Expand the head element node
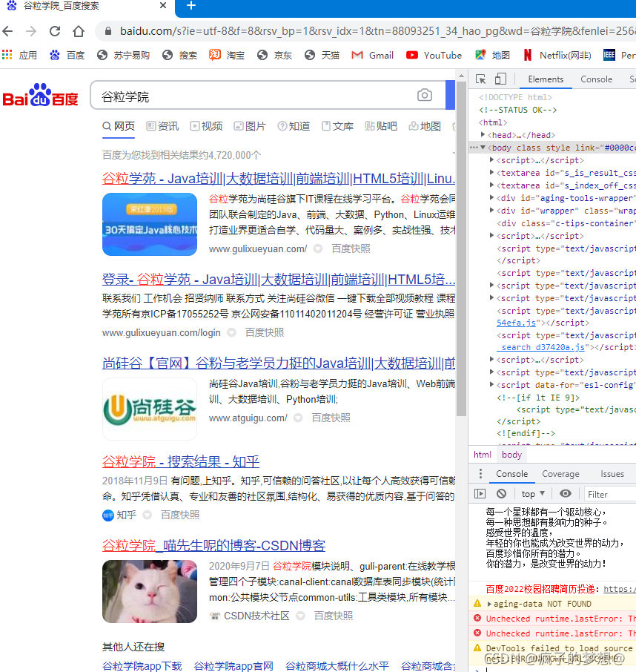 [x=483, y=134]
